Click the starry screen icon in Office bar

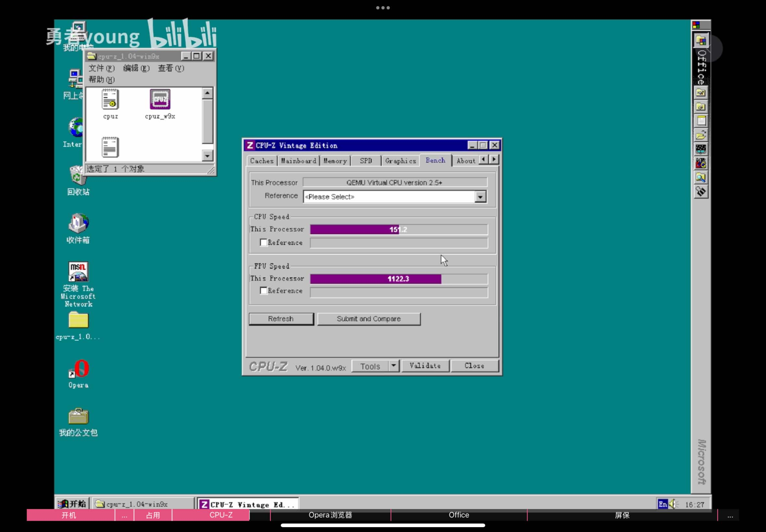point(701,149)
